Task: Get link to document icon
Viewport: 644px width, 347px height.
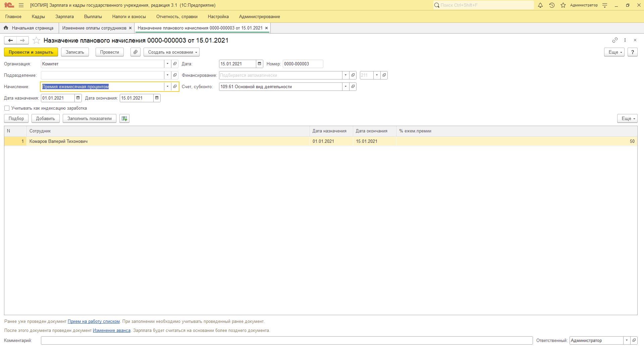Action: pos(615,40)
